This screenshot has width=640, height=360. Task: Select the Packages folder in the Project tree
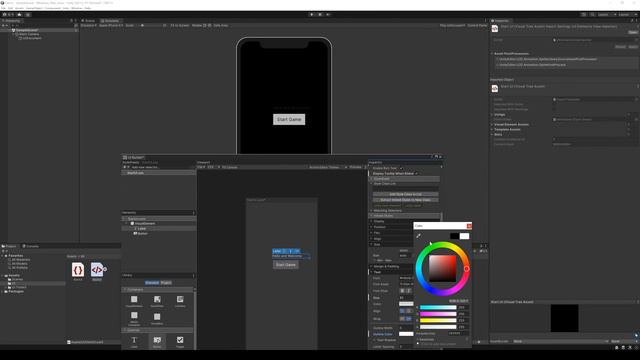pos(16,291)
